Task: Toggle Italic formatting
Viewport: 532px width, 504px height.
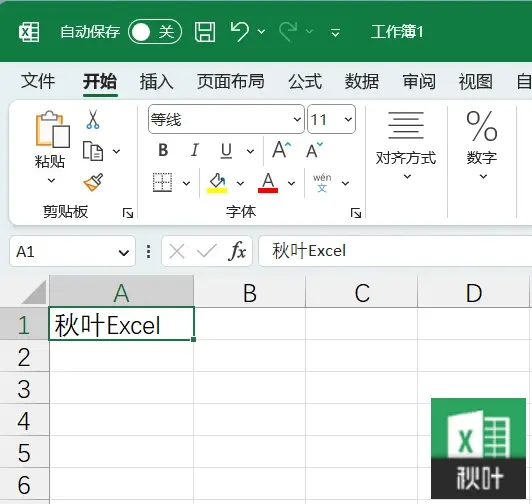Action: click(x=195, y=150)
